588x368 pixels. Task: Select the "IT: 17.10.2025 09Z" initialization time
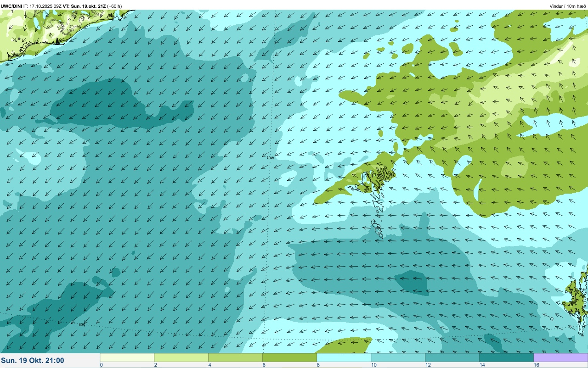click(x=42, y=6)
